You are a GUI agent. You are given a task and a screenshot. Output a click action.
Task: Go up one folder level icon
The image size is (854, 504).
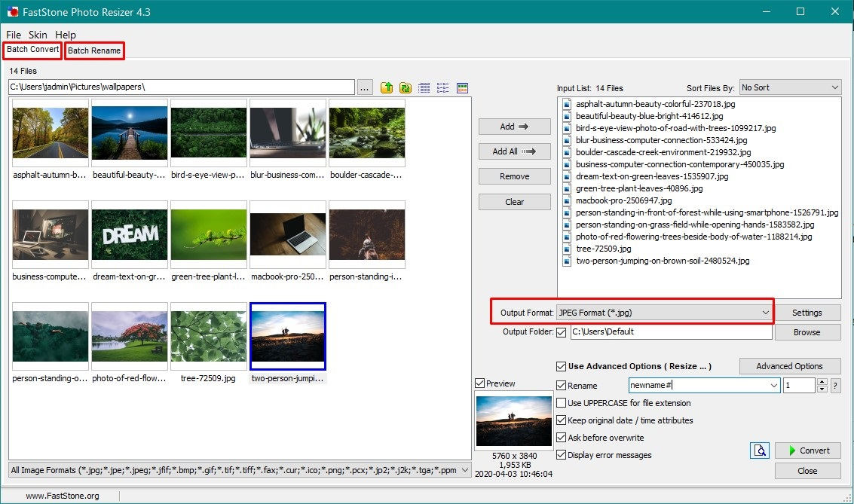pos(387,87)
